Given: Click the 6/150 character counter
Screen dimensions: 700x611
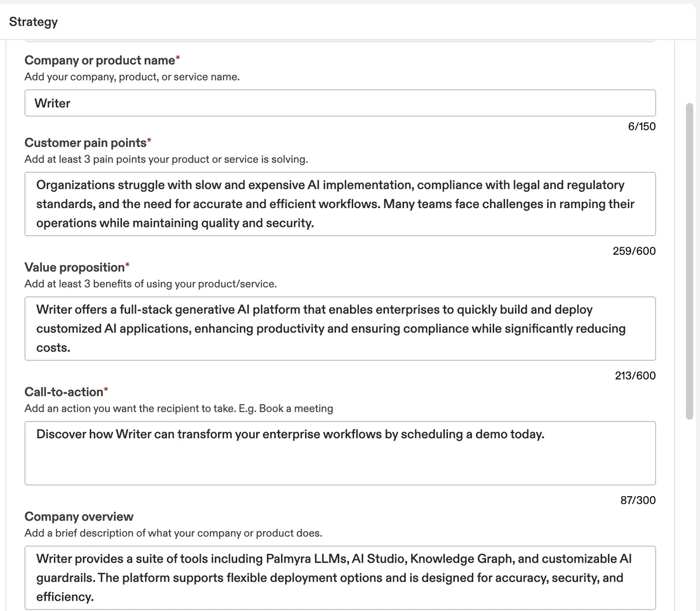Looking at the screenshot, I should [642, 127].
